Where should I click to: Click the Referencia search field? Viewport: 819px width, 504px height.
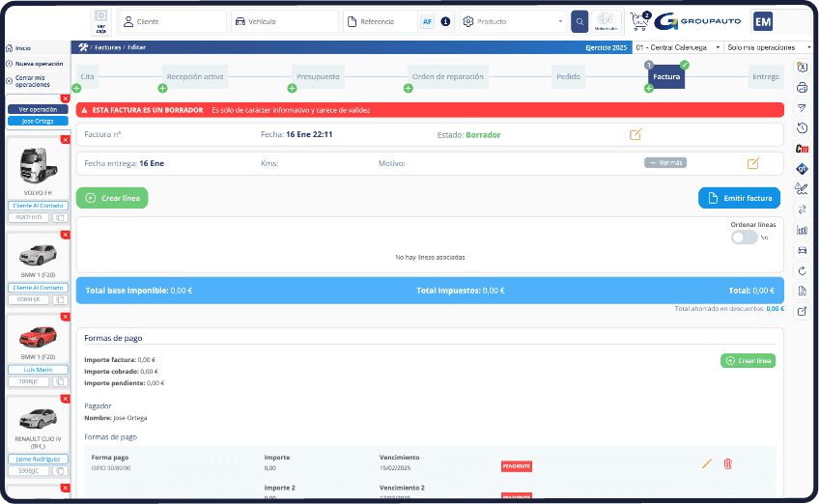(381, 21)
